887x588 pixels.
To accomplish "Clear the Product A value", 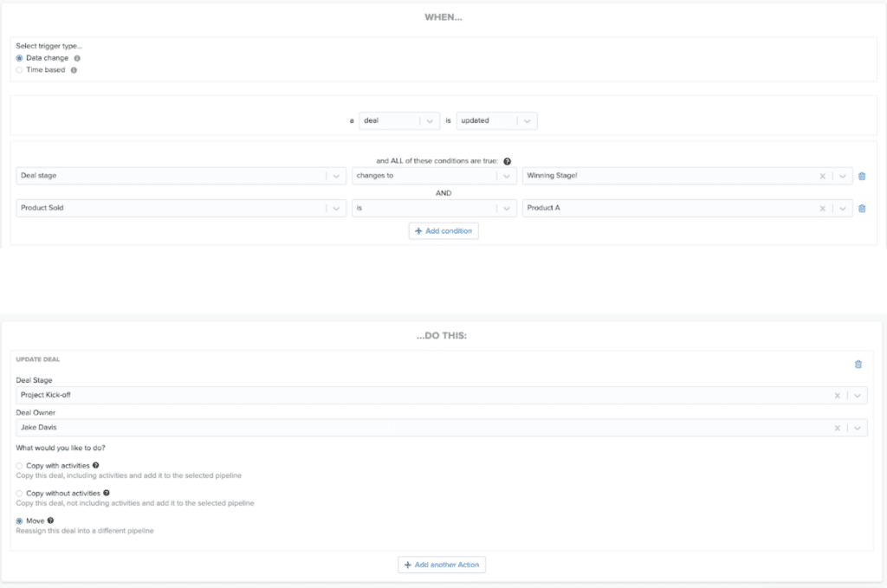I will pos(821,208).
